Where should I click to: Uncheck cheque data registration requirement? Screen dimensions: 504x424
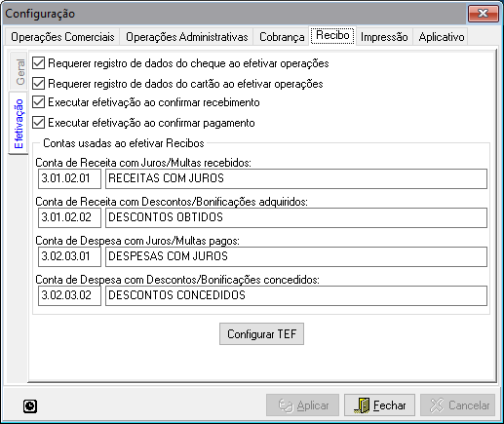tap(38, 63)
